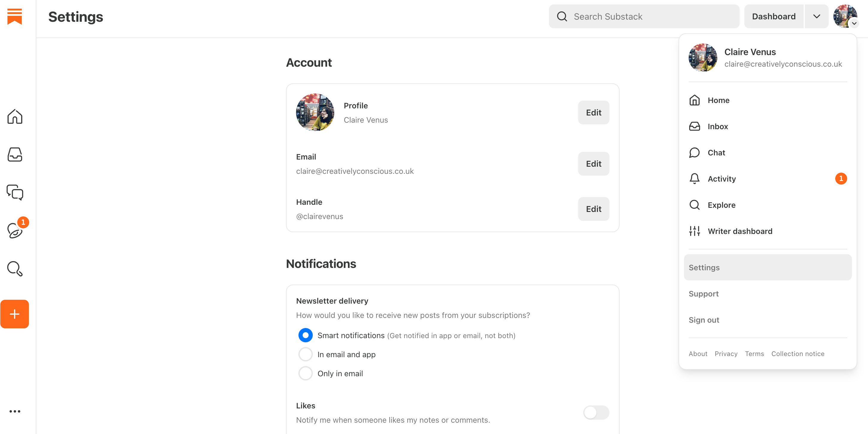Open the three-dots more menu
This screenshot has height=434, width=868.
[15, 411]
